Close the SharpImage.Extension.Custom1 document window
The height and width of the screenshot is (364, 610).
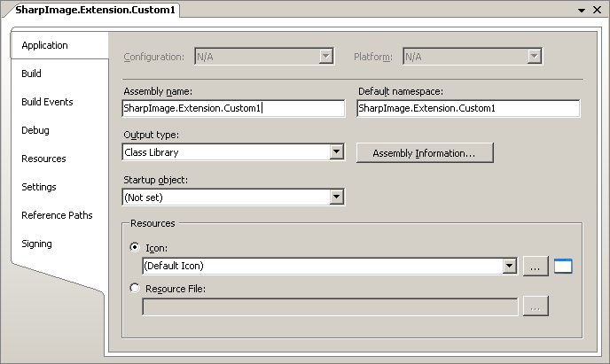(x=598, y=10)
